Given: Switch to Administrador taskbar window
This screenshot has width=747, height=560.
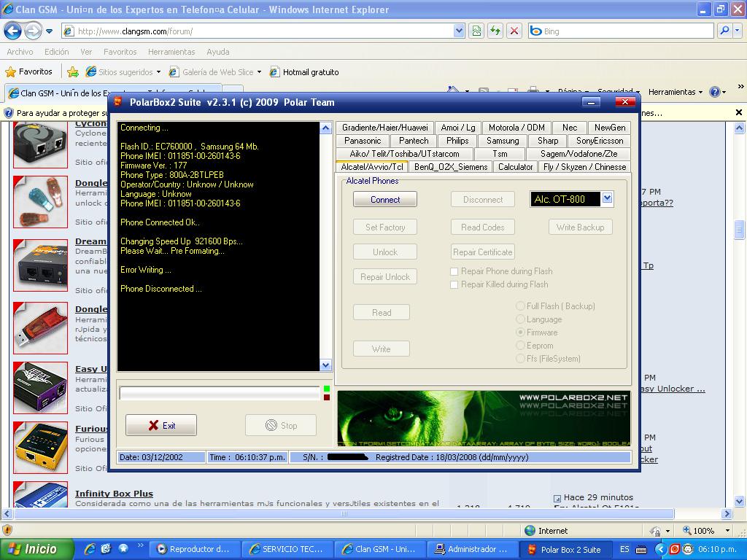Looking at the screenshot, I should tap(472, 549).
